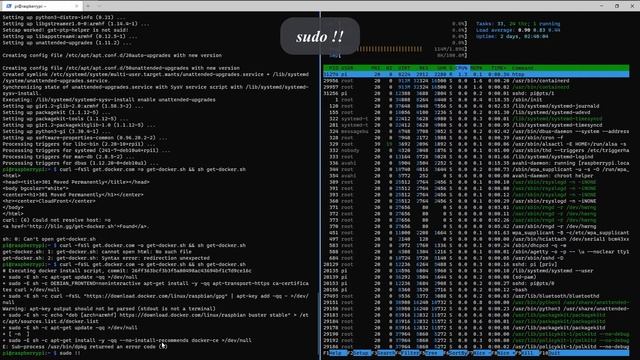This screenshot has width=640, height=360.
Task: Select the highlighted htop process row
Action: point(476,75)
